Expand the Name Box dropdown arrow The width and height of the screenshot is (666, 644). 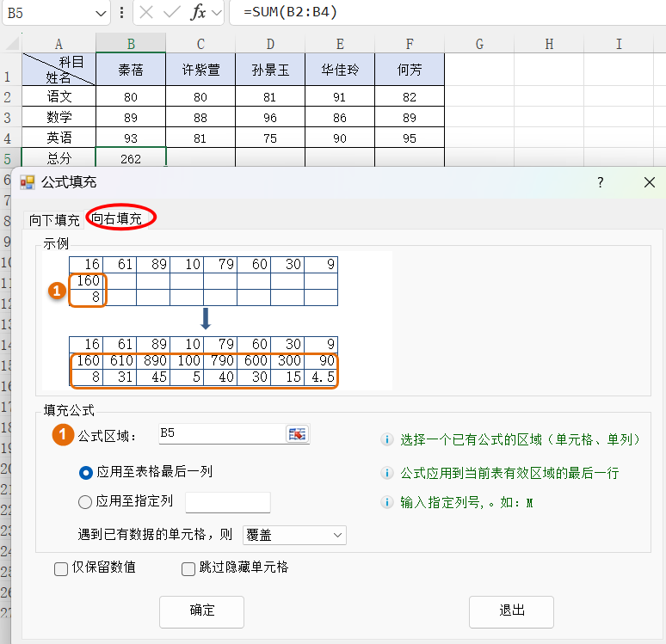(101, 13)
